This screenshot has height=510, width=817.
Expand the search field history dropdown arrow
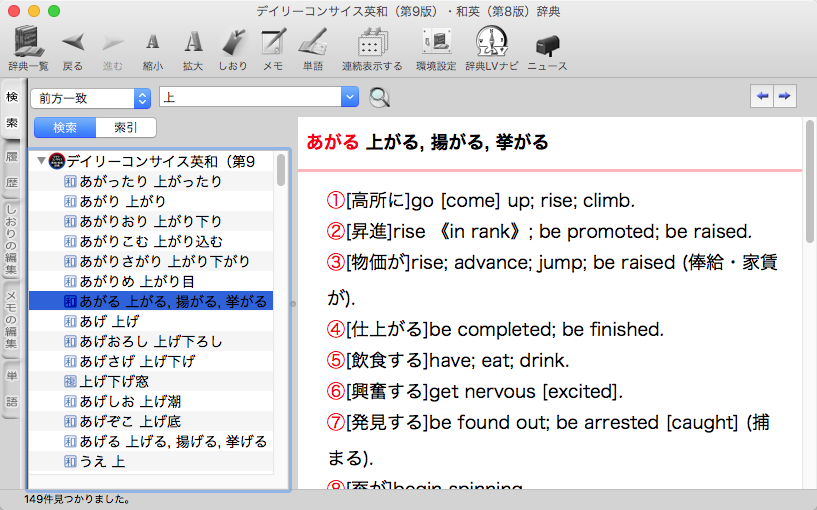tap(349, 98)
